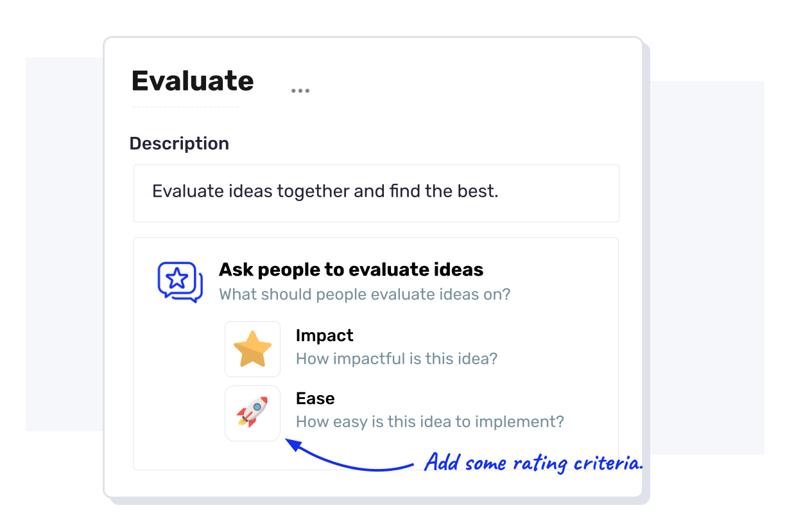Open the emoji picker on the Impact criterion
The image size is (812, 530).
[252, 349]
